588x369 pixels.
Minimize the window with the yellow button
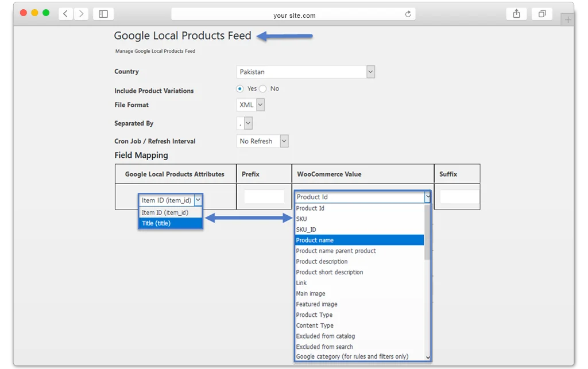[34, 13]
